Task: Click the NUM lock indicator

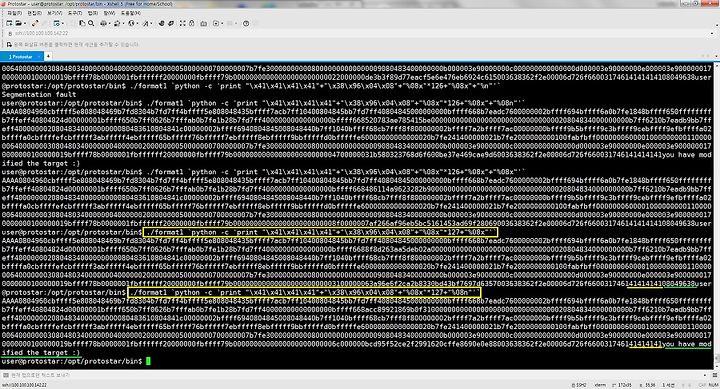Action: coord(714,385)
